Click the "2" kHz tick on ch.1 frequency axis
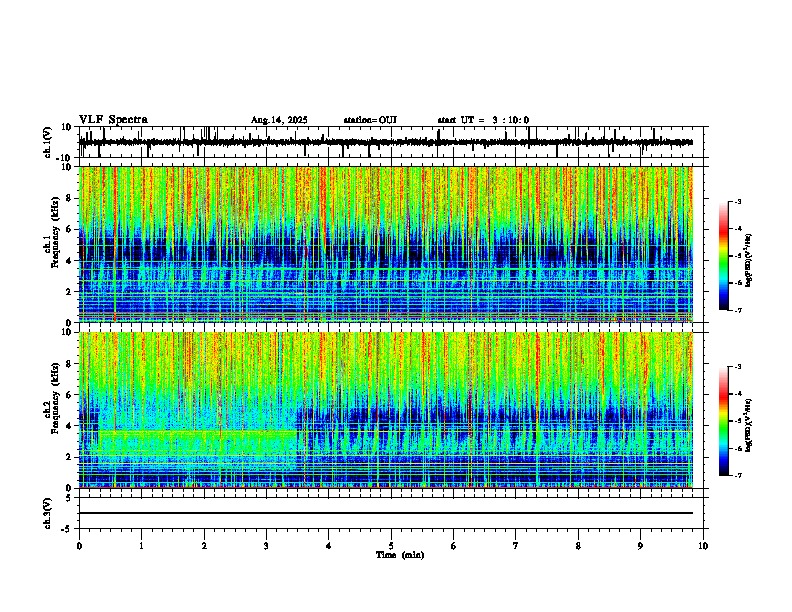Viewport: 792px width, 612px height. pyautogui.click(x=70, y=291)
